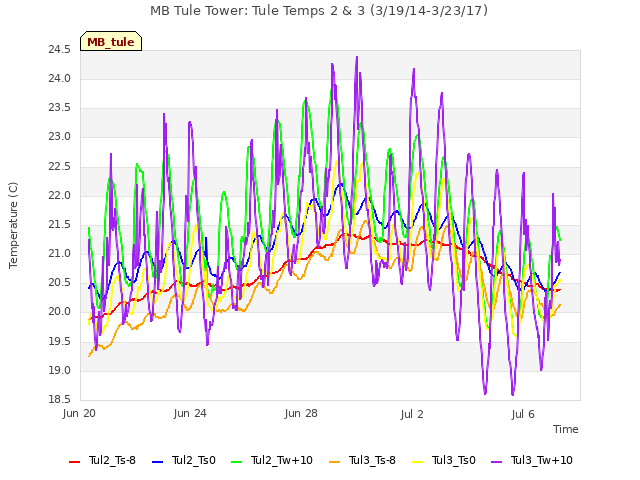Click the Jul 2 x-axis tick label

(412, 414)
